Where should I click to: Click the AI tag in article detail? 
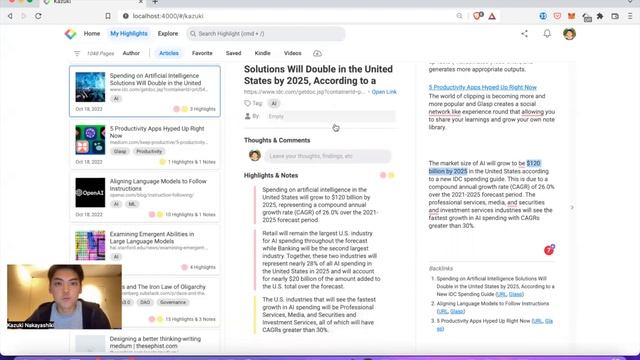274,104
